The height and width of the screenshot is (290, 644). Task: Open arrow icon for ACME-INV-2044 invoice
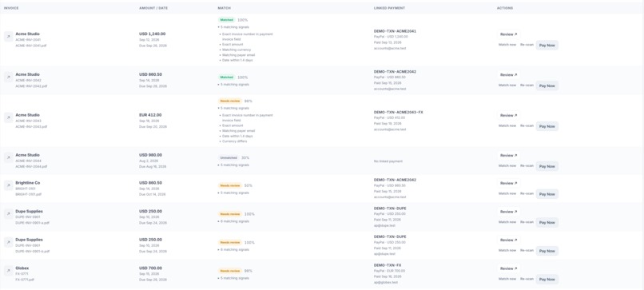coord(8,157)
